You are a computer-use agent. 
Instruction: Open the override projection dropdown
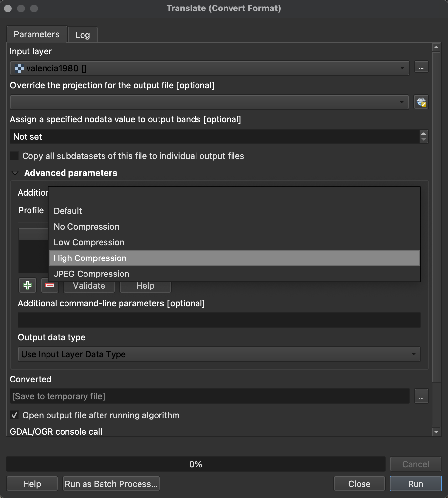point(210,102)
